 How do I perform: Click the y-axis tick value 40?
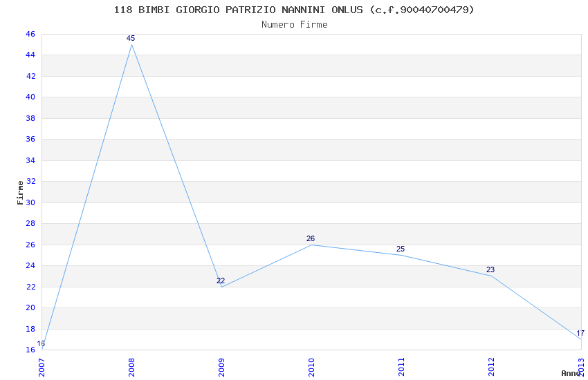(x=30, y=97)
